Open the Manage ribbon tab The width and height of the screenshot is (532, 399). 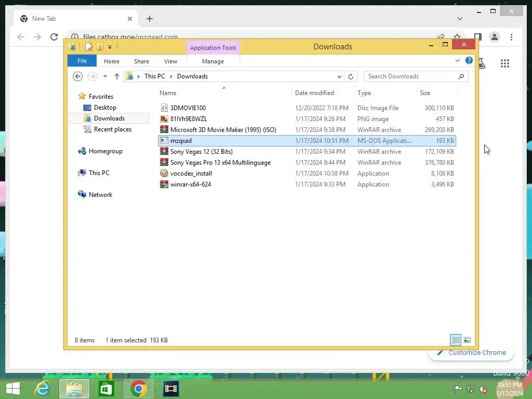(212, 61)
